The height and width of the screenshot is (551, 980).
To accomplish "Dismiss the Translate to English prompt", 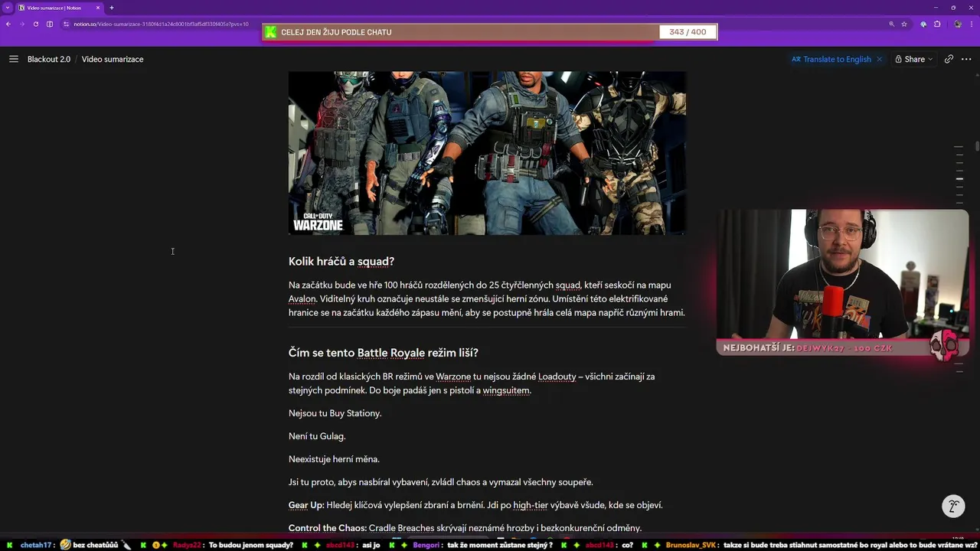I will coord(879,59).
